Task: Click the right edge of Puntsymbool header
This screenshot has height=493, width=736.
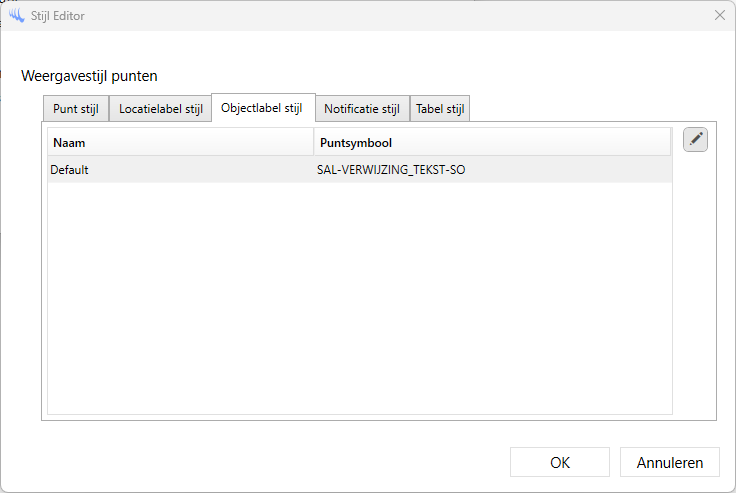Action: tap(670, 142)
